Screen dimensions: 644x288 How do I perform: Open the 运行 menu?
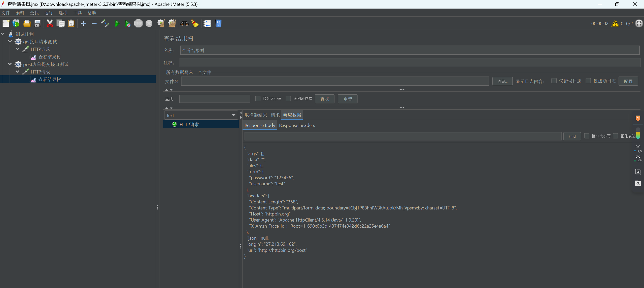tap(48, 13)
